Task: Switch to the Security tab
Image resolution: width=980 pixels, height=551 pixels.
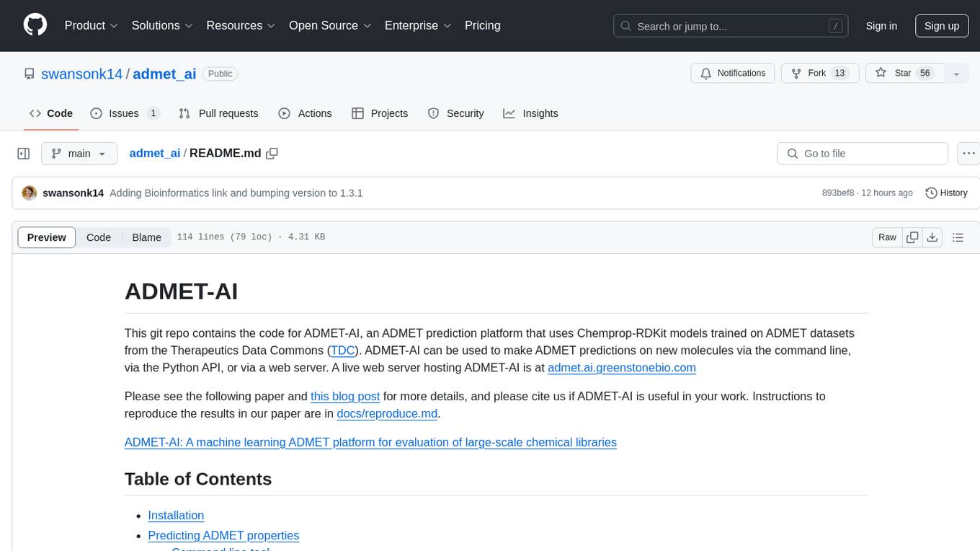Action: tap(455, 113)
